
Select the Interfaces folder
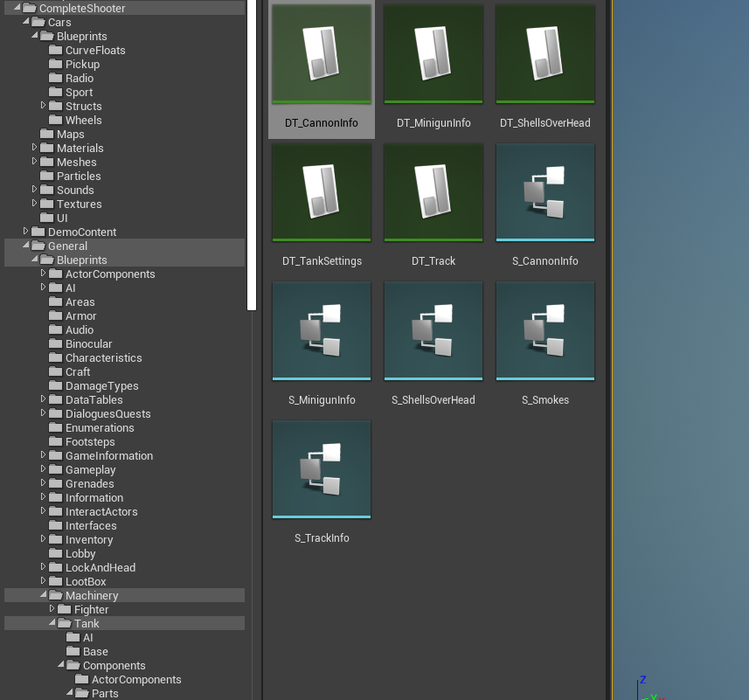coord(83,526)
